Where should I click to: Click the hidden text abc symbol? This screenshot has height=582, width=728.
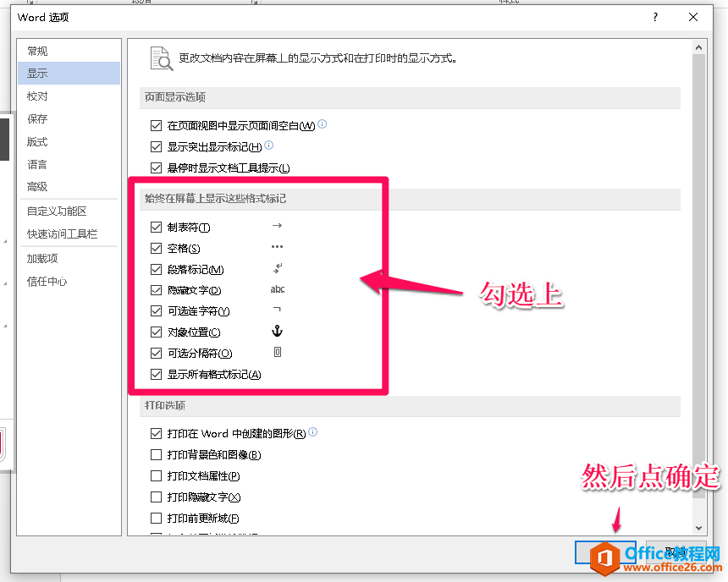tap(278, 289)
